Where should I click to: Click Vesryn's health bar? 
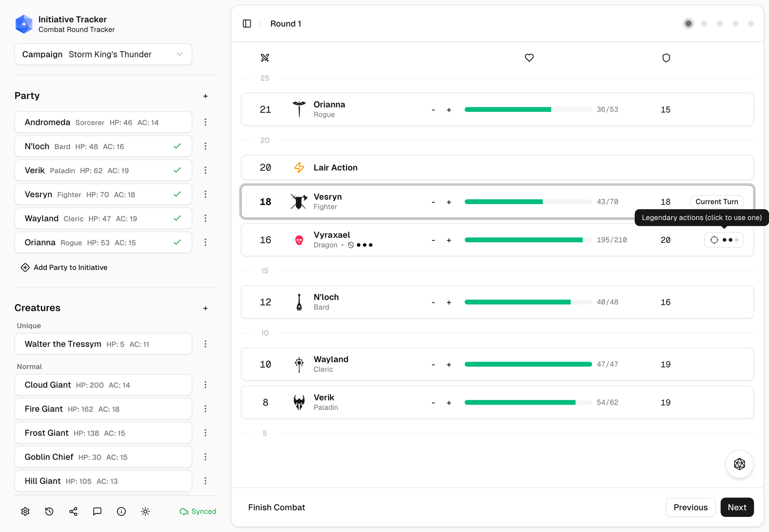point(527,202)
